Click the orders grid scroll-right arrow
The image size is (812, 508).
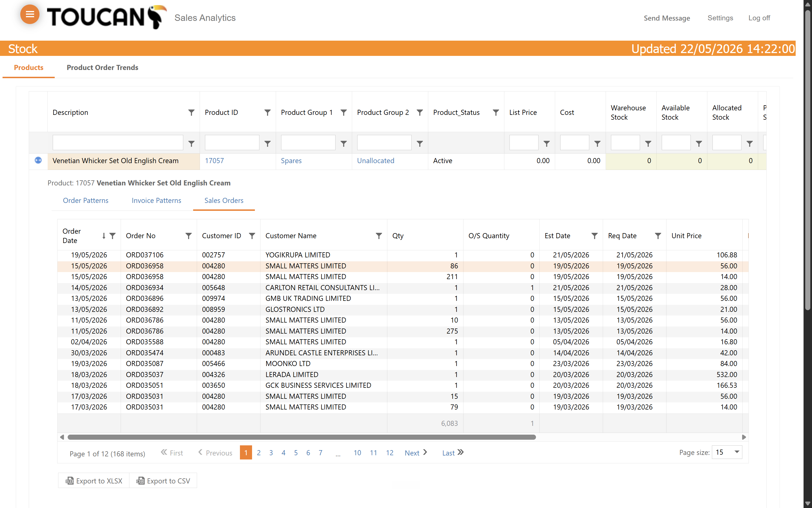743,437
